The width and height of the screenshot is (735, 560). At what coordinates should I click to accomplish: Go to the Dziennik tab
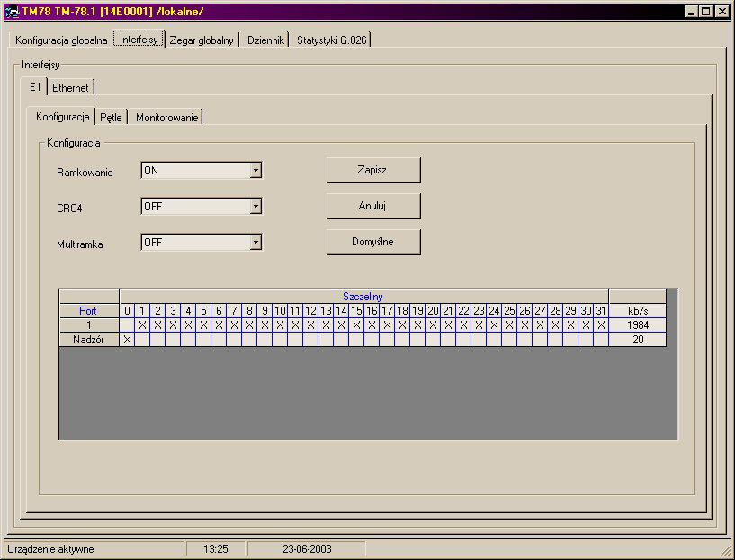click(x=265, y=40)
